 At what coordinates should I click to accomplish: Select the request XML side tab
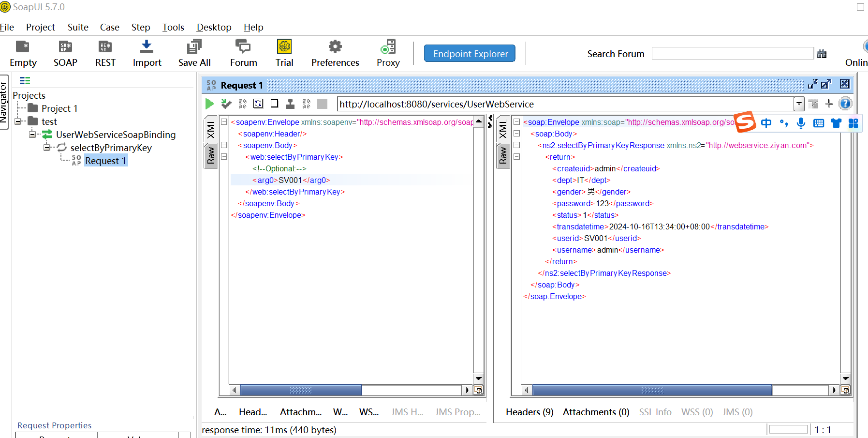pos(211,130)
